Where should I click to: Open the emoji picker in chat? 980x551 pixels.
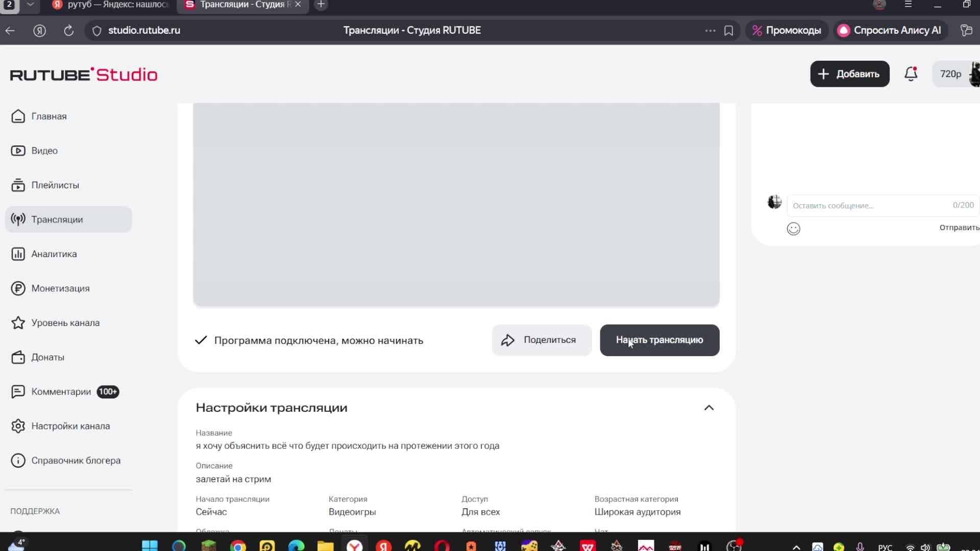point(793,229)
